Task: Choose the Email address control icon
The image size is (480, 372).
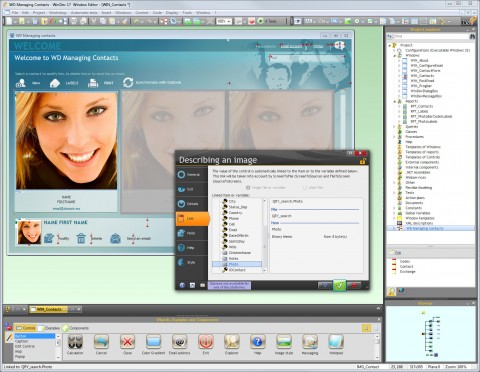Action: [179, 342]
